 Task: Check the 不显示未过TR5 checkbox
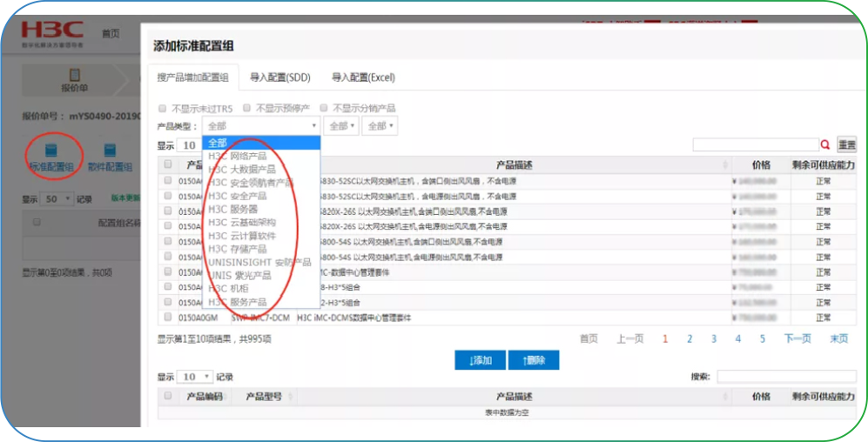tap(163, 108)
